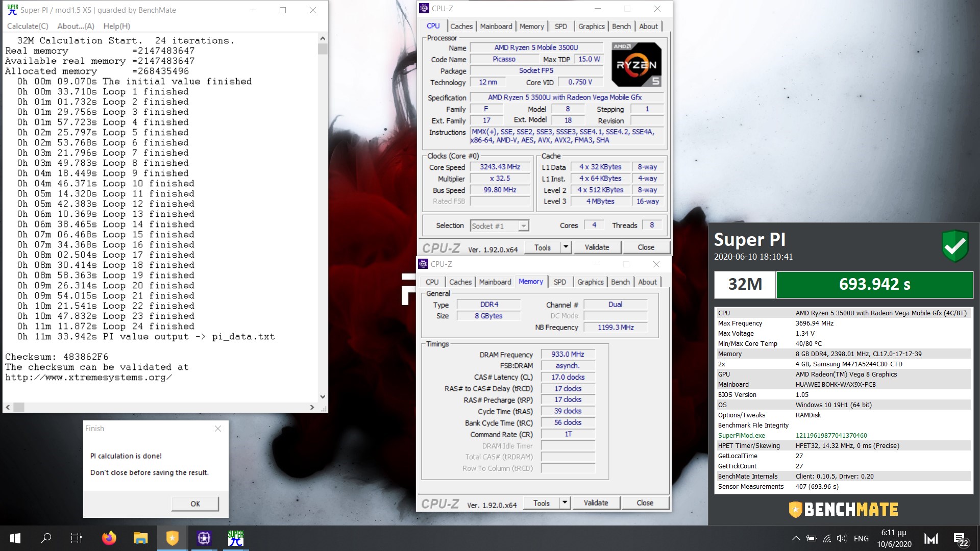Viewport: 980px width, 551px height.
Task: Switch to Memory tab in upper CPU-Z
Action: (532, 26)
